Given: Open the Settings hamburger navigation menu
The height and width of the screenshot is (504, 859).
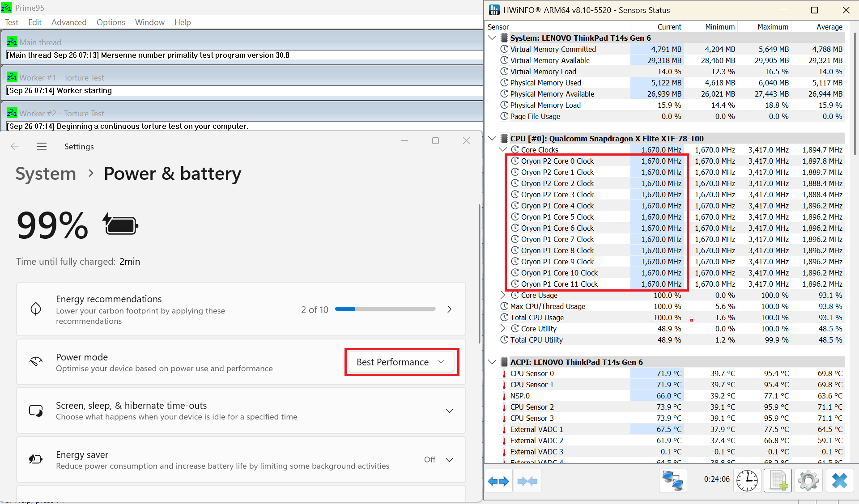Looking at the screenshot, I should [42, 146].
